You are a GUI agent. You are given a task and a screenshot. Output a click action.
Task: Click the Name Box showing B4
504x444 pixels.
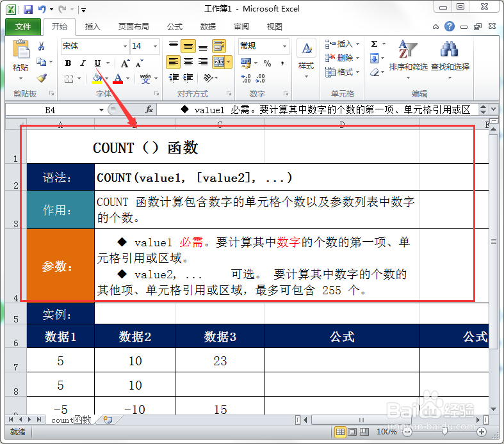[x=51, y=110]
